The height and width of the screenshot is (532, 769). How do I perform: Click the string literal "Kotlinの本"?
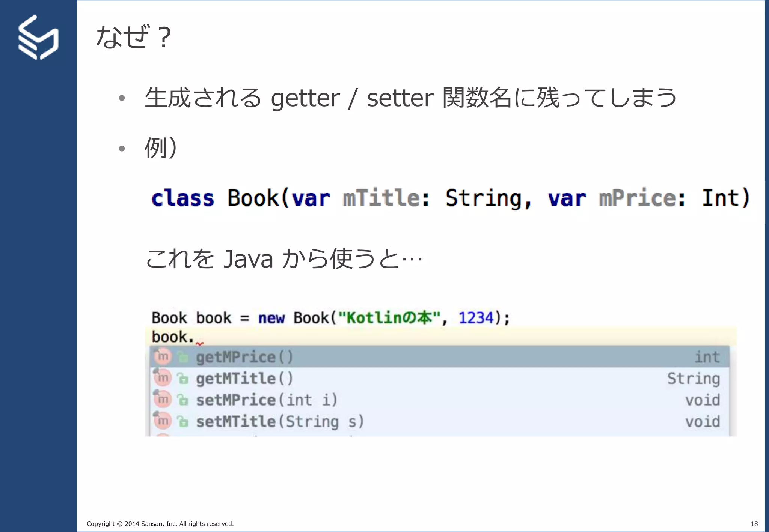(389, 317)
